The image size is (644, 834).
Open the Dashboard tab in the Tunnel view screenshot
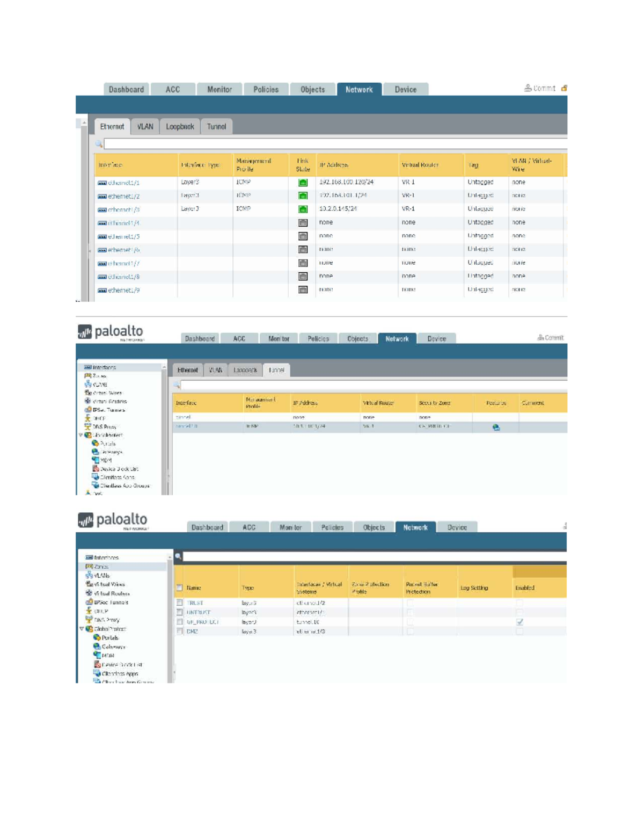tap(200, 339)
